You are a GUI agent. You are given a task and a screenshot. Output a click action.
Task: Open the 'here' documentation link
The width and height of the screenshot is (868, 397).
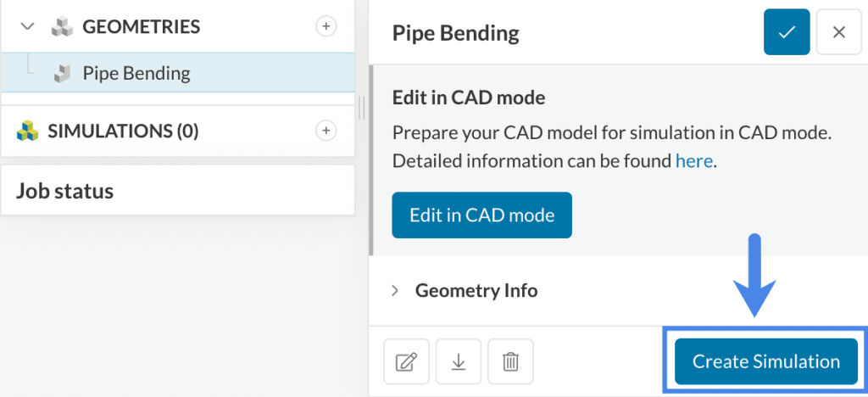pyautogui.click(x=693, y=160)
